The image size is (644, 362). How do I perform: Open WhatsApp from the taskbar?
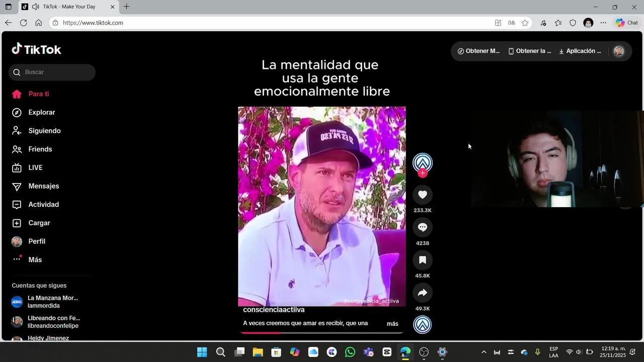(350, 352)
